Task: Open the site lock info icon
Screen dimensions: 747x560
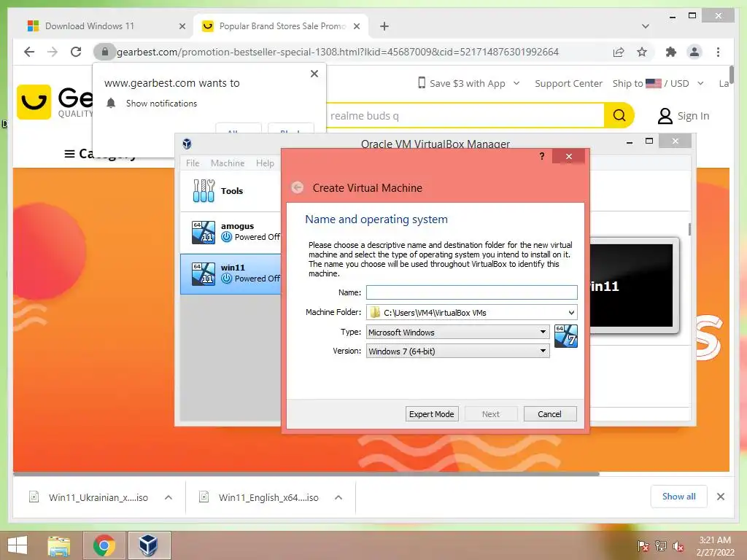Action: (105, 52)
